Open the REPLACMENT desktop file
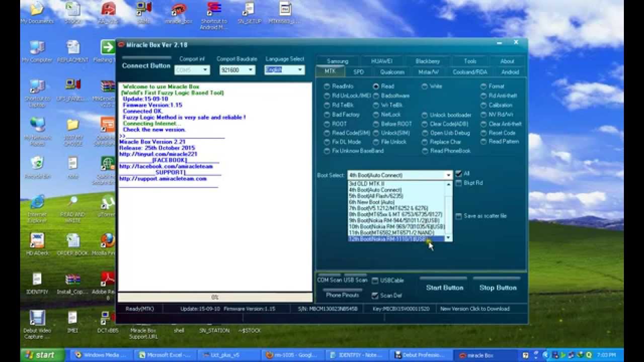 pyautogui.click(x=73, y=51)
